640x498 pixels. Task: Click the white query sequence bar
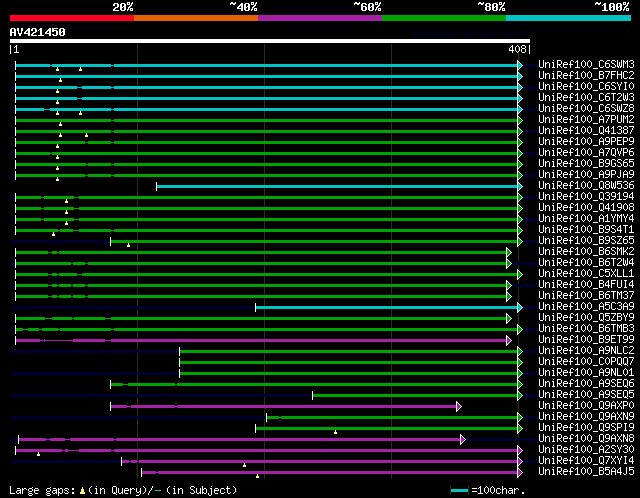(x=269, y=41)
